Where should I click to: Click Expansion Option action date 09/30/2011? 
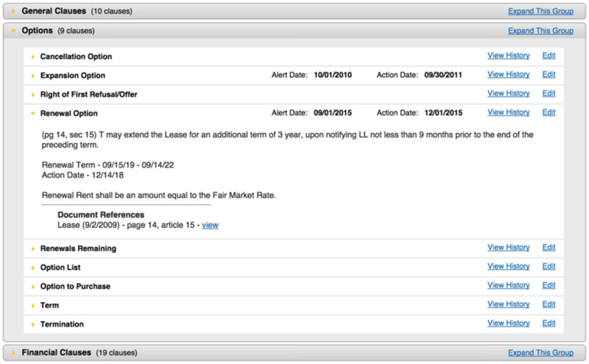pyautogui.click(x=443, y=75)
